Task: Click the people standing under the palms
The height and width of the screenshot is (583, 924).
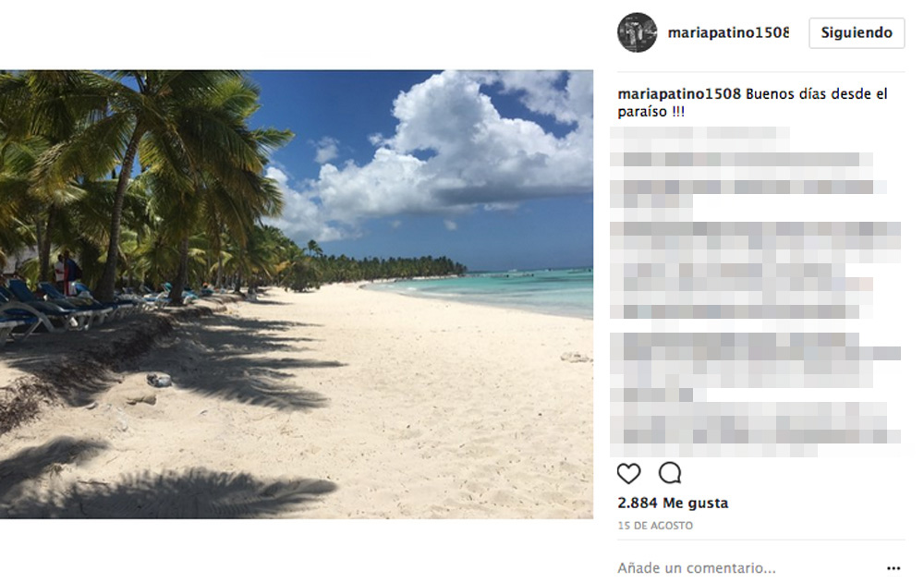Action: tap(67, 273)
